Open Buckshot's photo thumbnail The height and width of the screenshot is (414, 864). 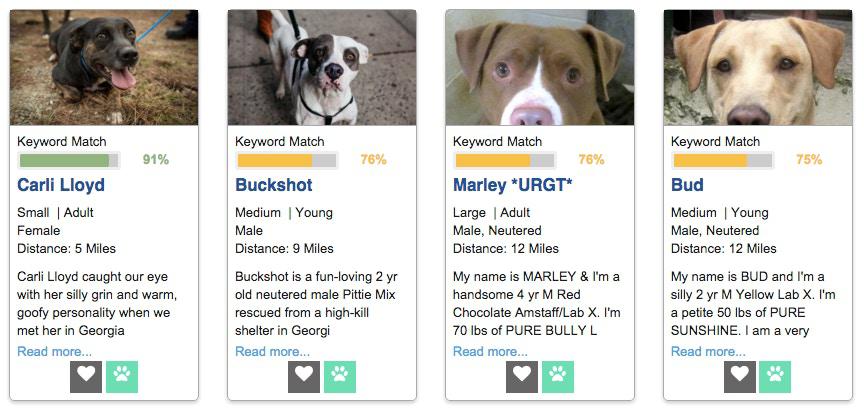pos(322,67)
